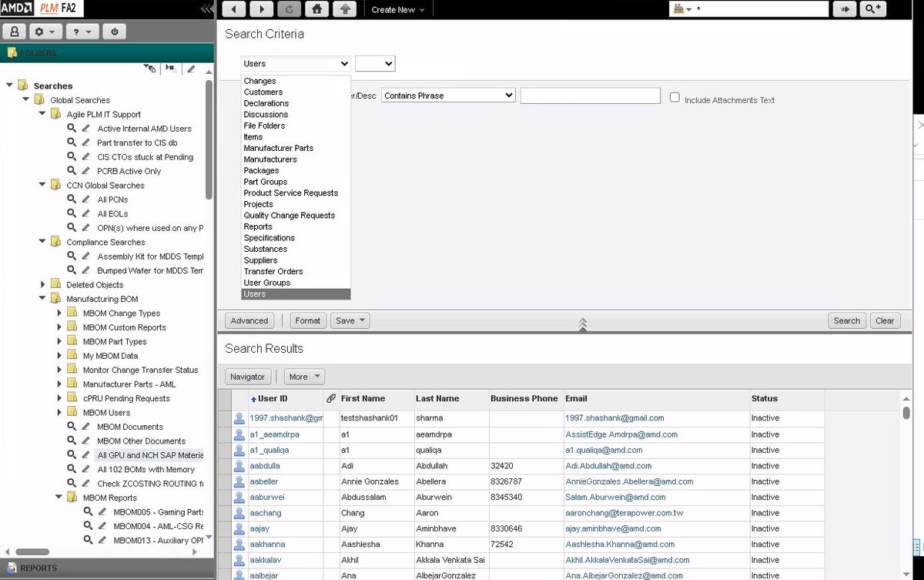Click user icon in the aabeller row
This screenshot has width=924, height=580.
[x=239, y=481]
